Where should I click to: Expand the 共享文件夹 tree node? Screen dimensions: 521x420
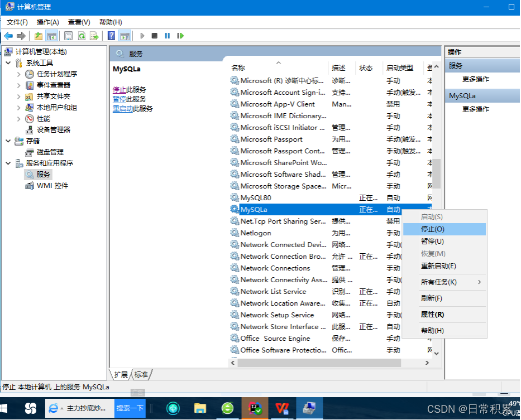pyautogui.click(x=19, y=96)
